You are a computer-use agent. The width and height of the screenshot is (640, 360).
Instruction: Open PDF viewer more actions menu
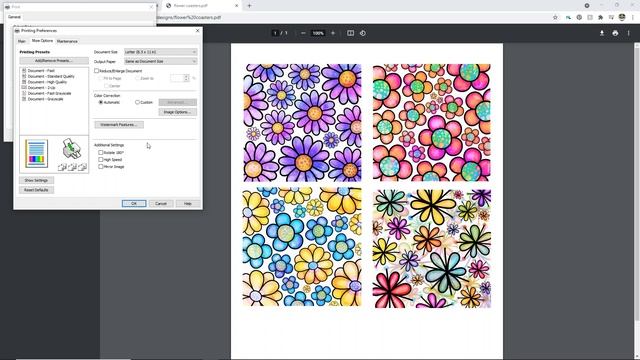629,33
